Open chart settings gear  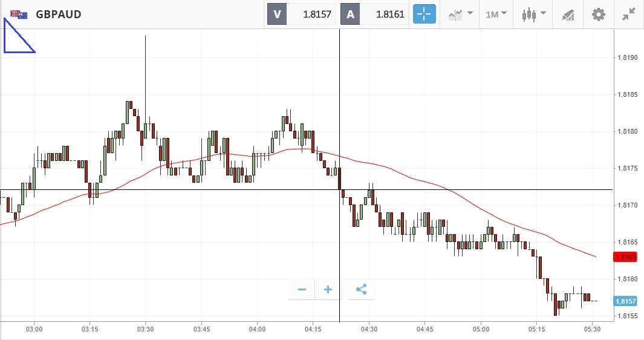[598, 14]
